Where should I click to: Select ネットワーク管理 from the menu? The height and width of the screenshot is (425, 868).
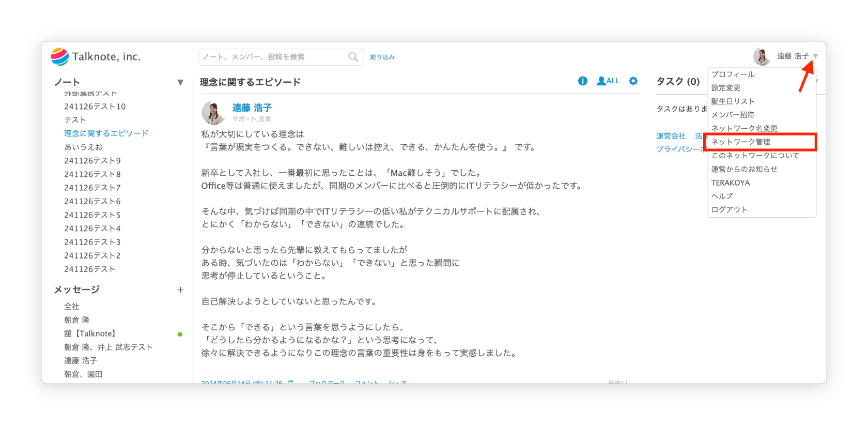pos(740,142)
